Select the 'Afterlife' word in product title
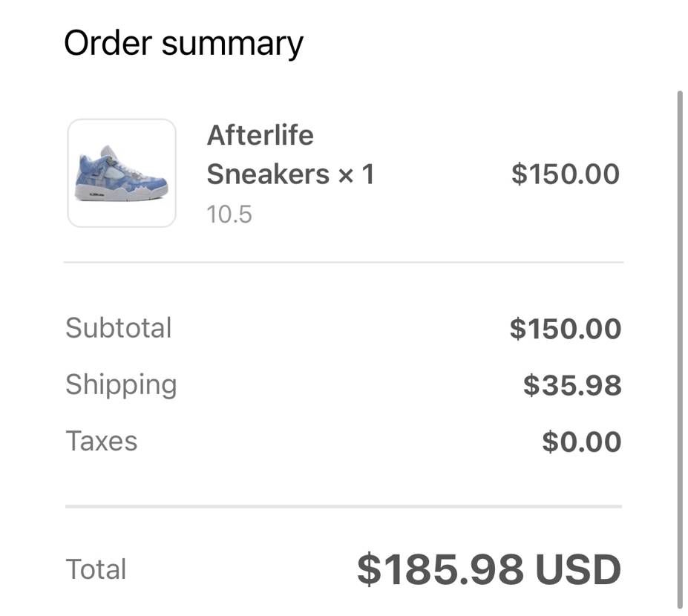This screenshot has width=688, height=616. point(260,136)
